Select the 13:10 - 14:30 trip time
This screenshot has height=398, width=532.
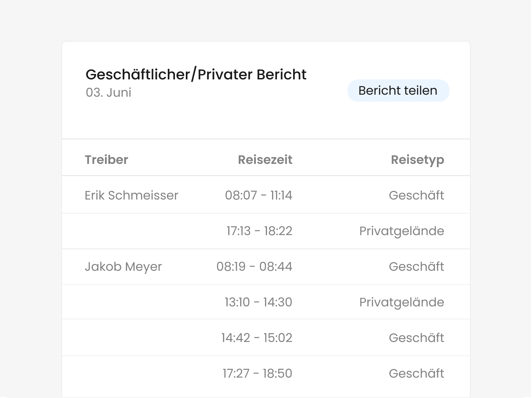point(259,302)
